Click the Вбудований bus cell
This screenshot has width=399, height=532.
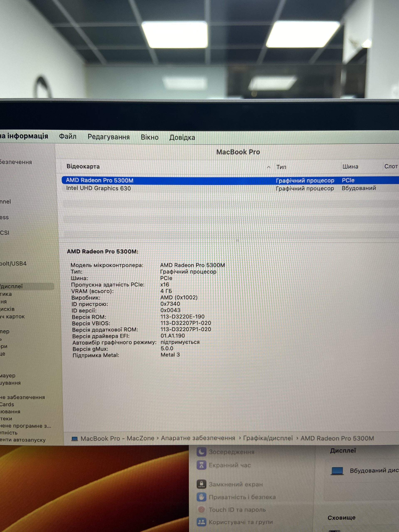tap(359, 188)
